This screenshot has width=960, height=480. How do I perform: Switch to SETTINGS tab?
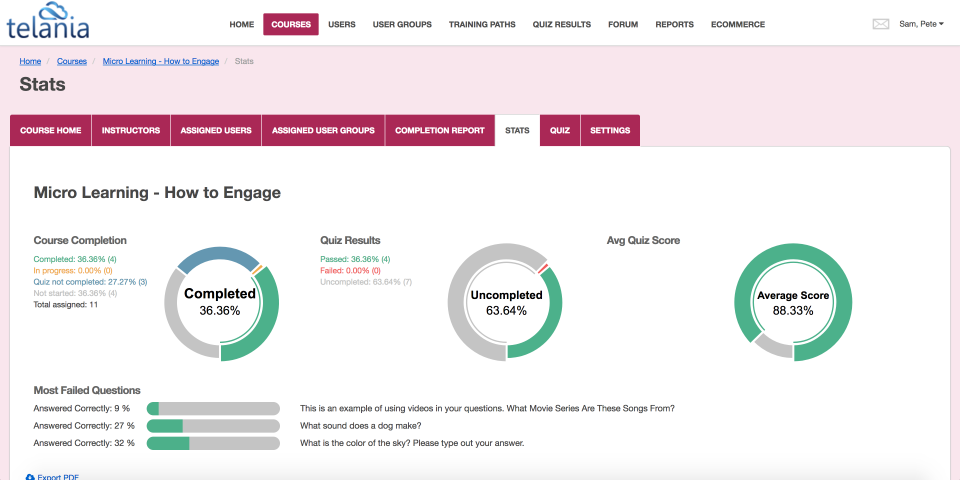pos(610,130)
